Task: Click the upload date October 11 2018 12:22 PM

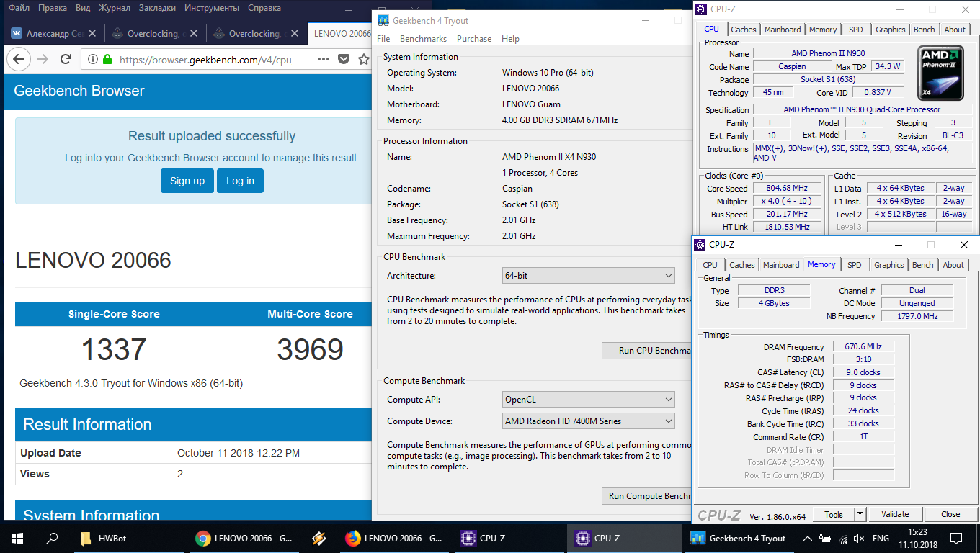Action: pos(239,453)
